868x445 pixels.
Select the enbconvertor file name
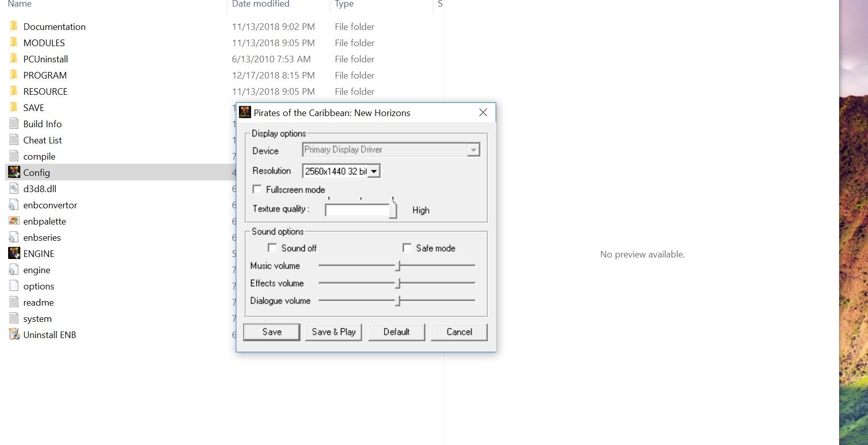(x=50, y=205)
